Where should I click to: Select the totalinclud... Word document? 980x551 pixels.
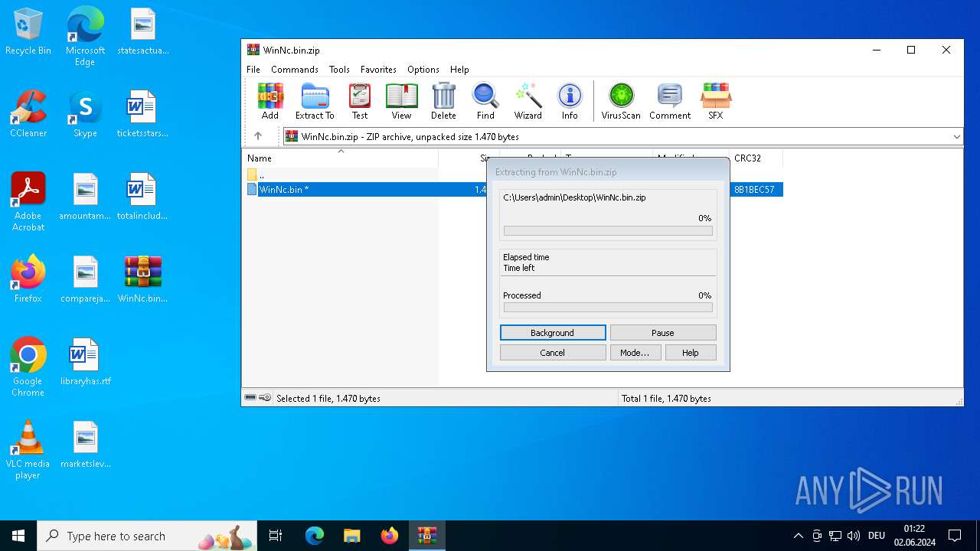142,197
